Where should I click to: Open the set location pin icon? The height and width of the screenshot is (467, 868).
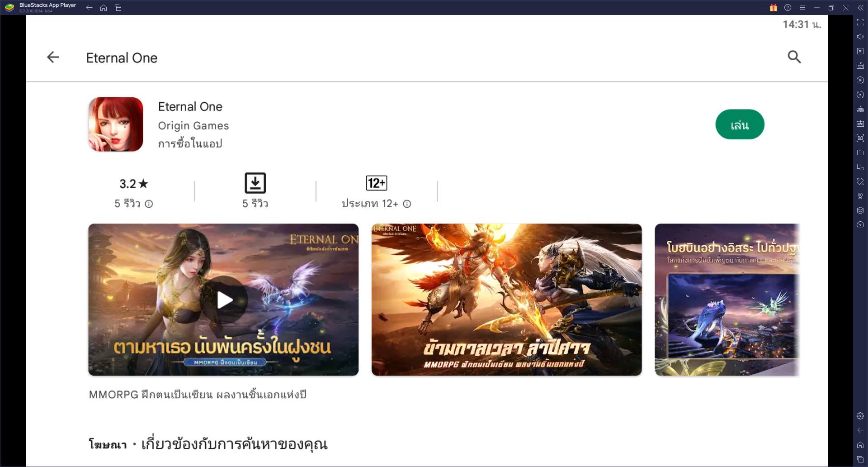point(860,196)
